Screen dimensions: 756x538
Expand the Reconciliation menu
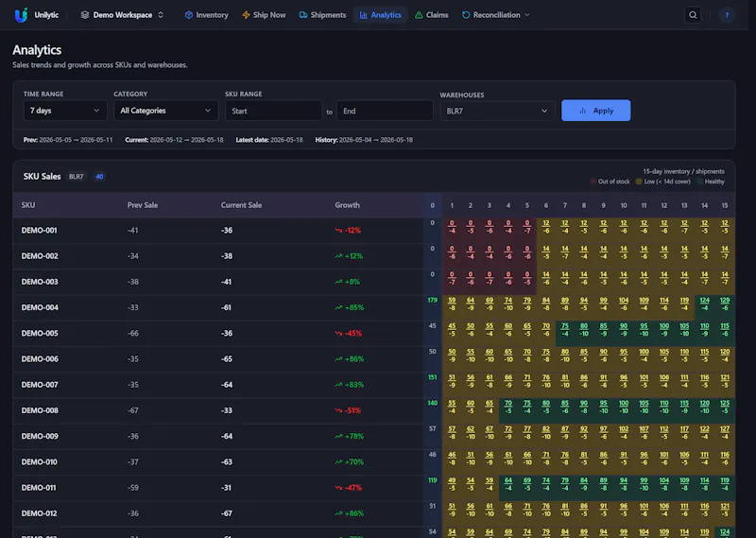pyautogui.click(x=496, y=15)
